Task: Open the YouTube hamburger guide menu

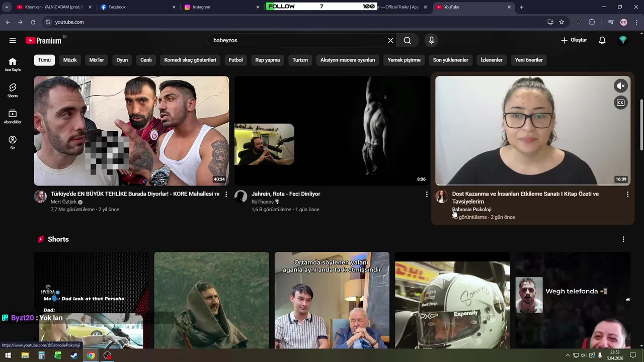Action: [13, 40]
